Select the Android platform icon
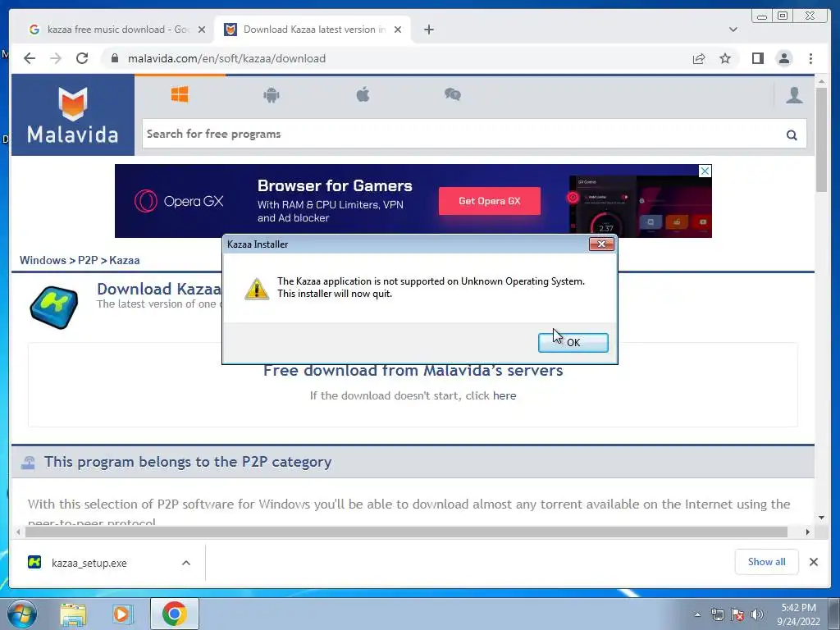840x630 pixels. 271,95
